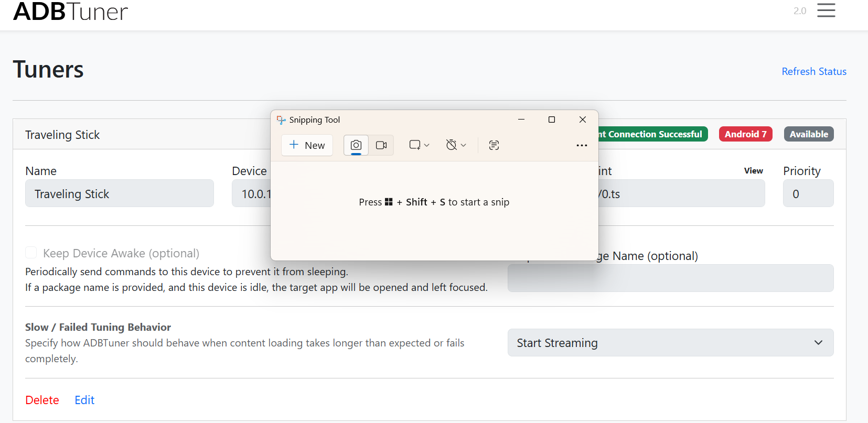This screenshot has width=868, height=423.
Task: Click the Traveling Stick Name input field
Action: click(x=120, y=194)
